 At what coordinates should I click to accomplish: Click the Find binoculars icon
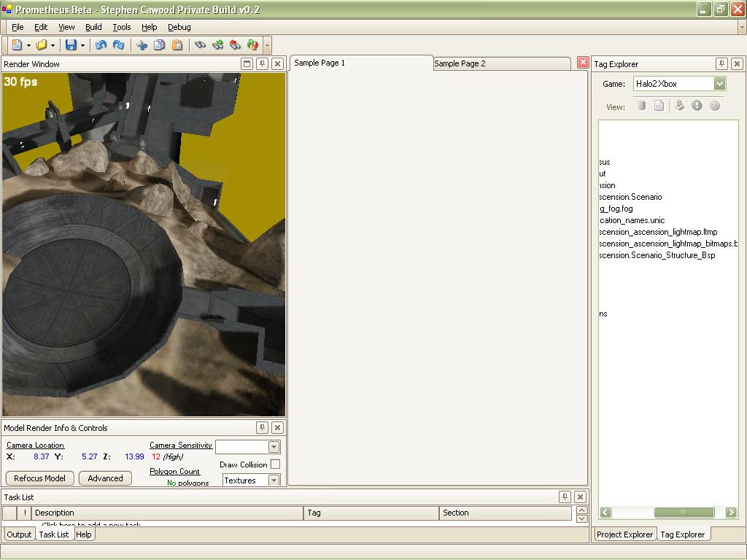click(x=200, y=44)
